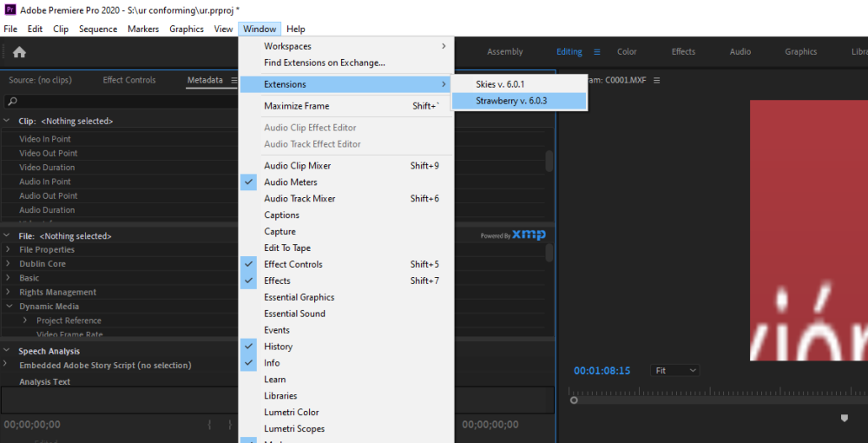This screenshot has height=443, width=868.
Task: Switch to Audio workspace
Action: coord(740,51)
